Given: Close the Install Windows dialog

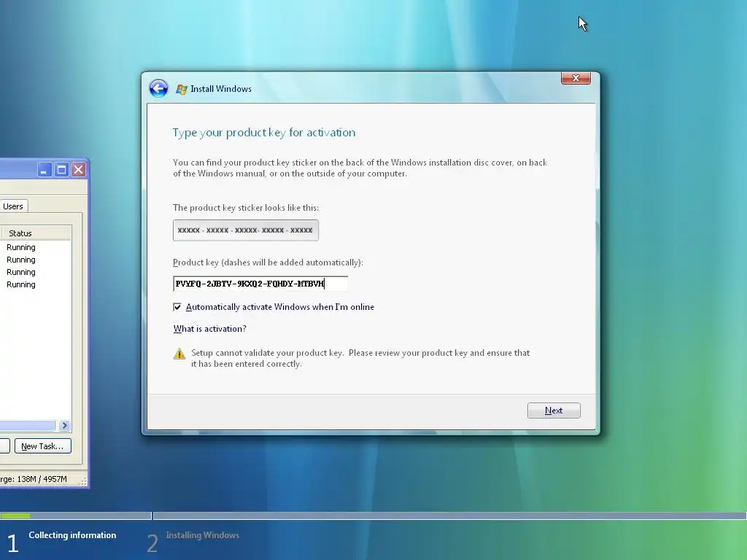Looking at the screenshot, I should click(x=576, y=78).
